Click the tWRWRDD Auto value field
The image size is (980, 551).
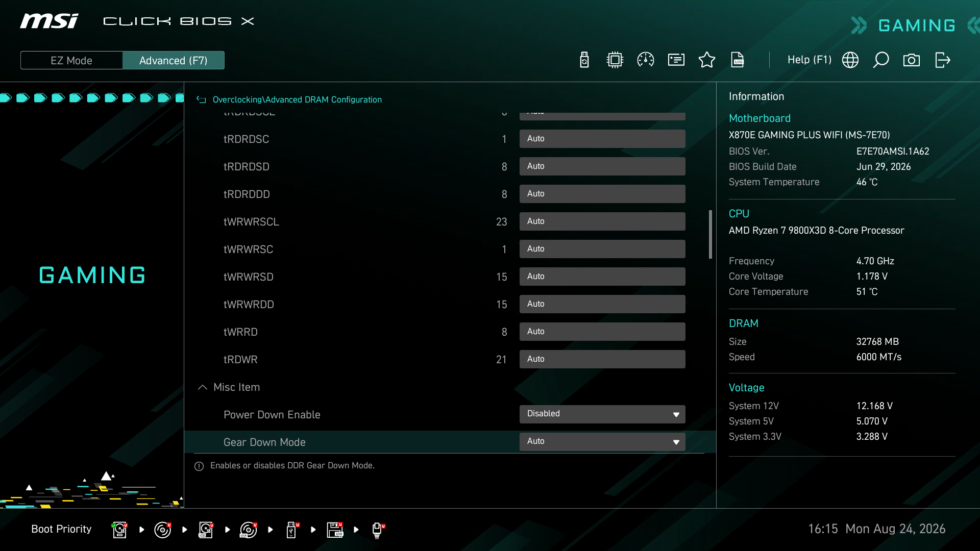point(602,304)
